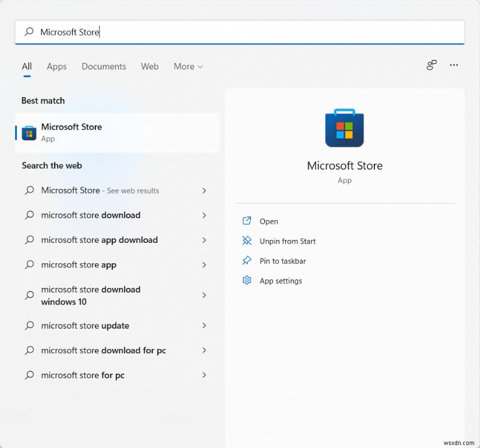Switch to the Apps tab

click(56, 67)
